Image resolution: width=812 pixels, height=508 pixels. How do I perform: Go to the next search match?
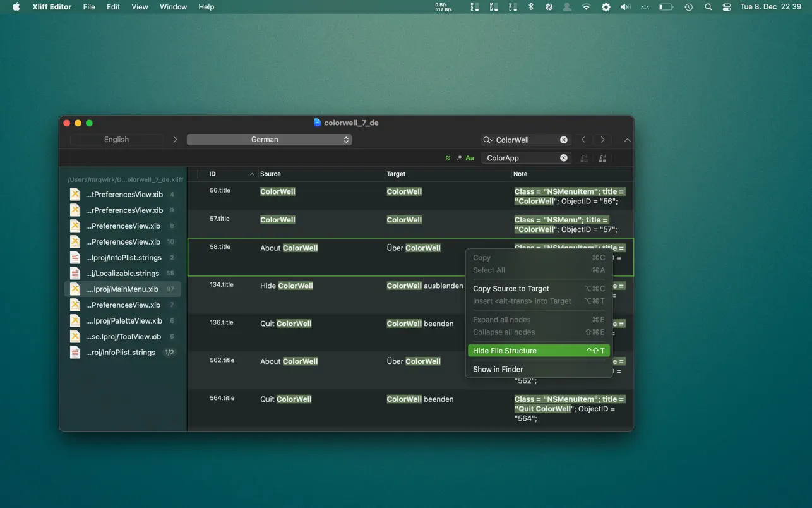pyautogui.click(x=602, y=140)
